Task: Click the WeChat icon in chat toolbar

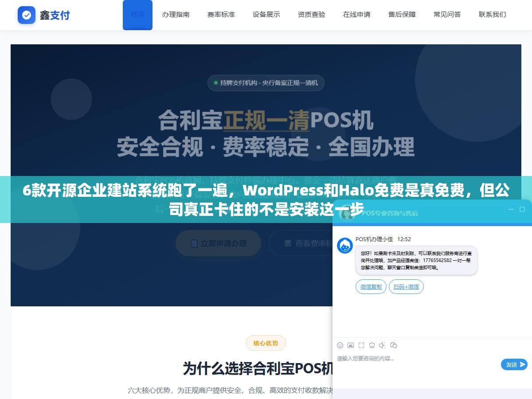Action: tap(393, 345)
